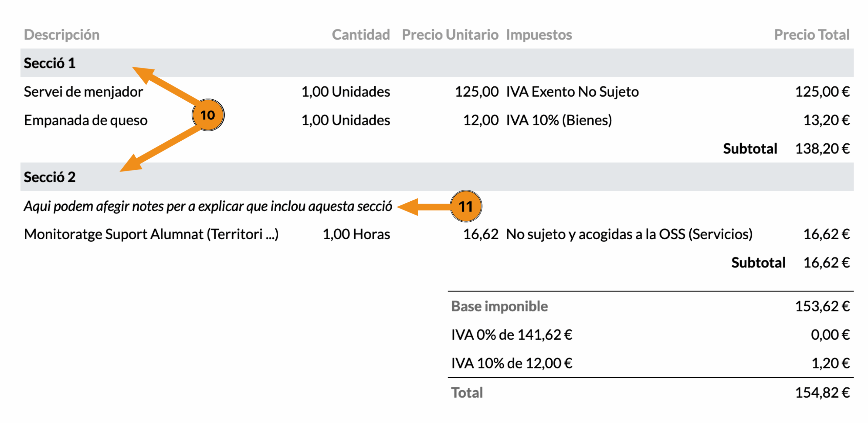Click the Descripción column header
Image resolution: width=868 pixels, height=423 pixels.
pos(62,35)
